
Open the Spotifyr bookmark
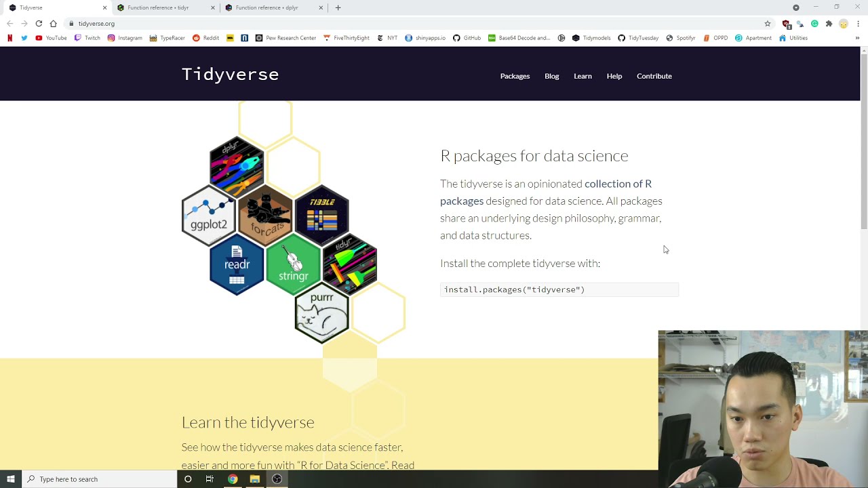pos(680,38)
